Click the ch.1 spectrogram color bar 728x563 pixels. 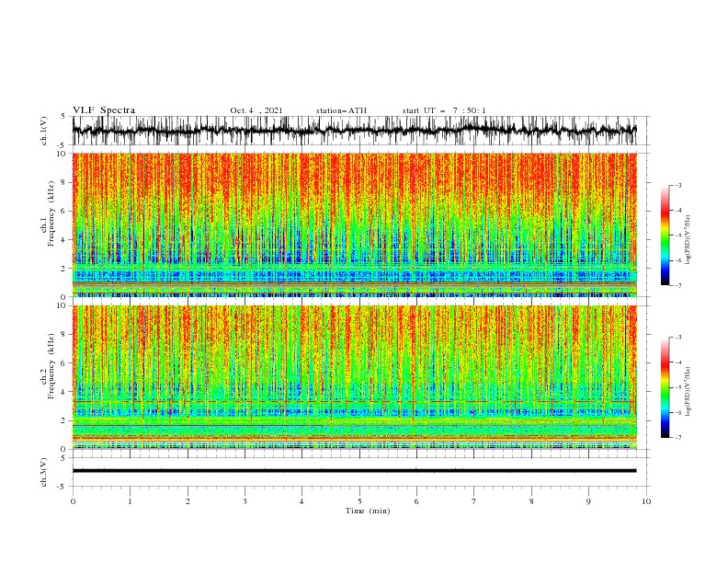(x=665, y=236)
